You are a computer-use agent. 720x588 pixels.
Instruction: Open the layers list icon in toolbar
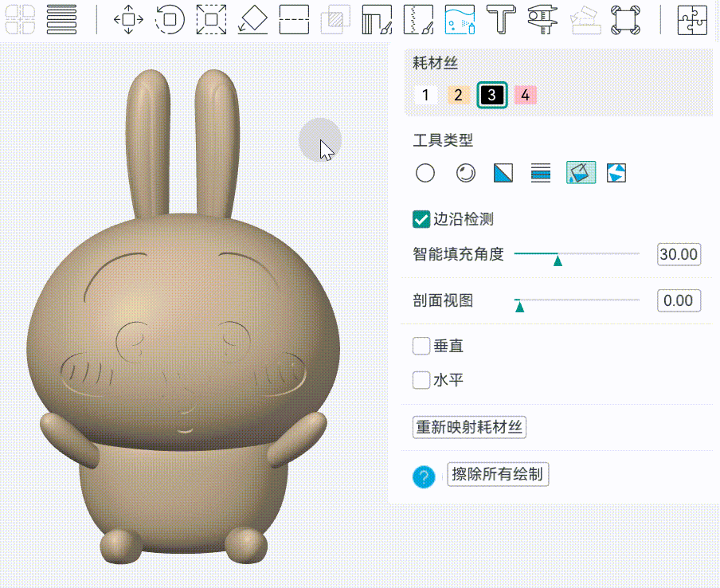pos(61,19)
